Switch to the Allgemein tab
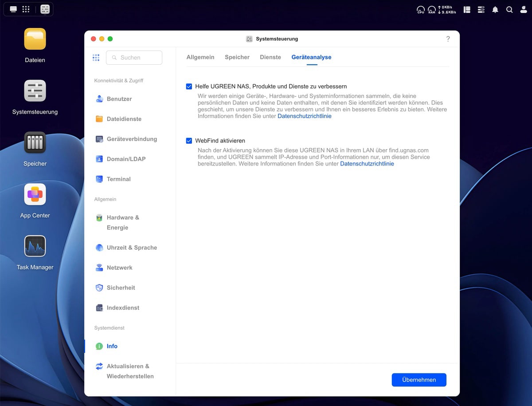This screenshot has height=406, width=532. [200, 57]
